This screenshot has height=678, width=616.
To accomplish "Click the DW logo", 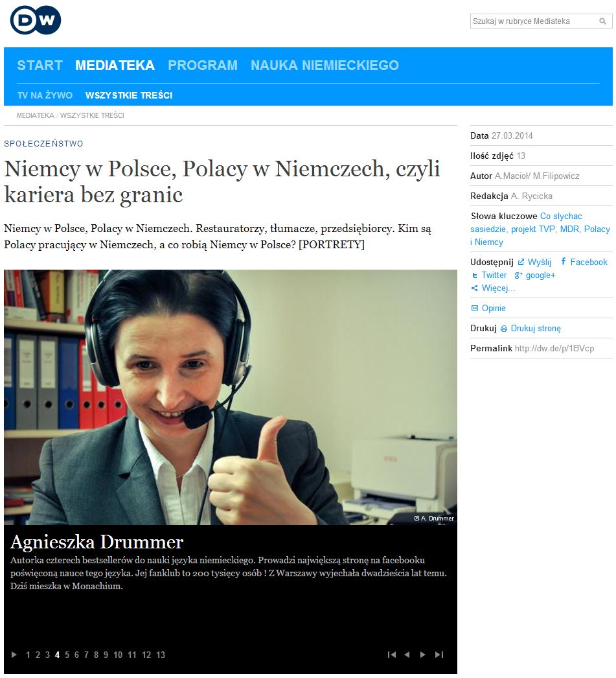I will tap(36, 20).
